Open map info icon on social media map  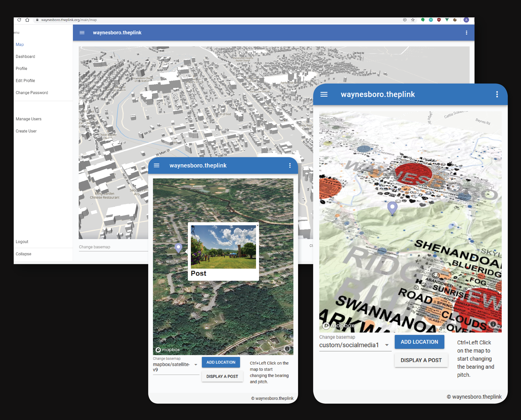click(x=493, y=324)
